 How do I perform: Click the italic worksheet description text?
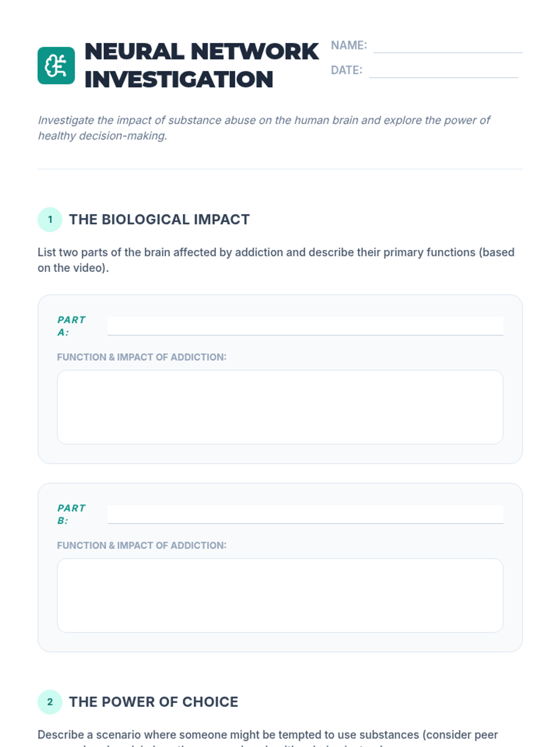click(x=264, y=128)
